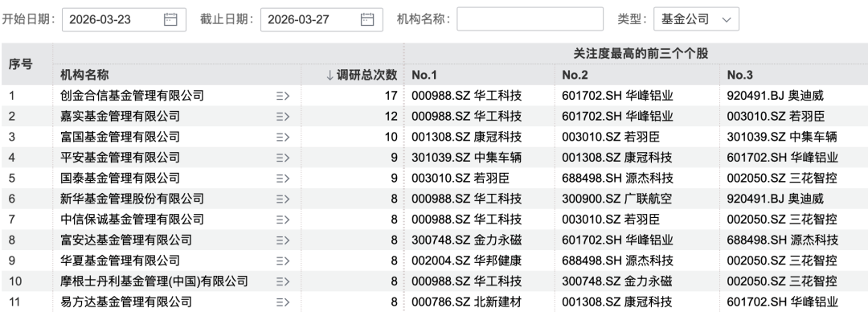Viewport: 868px width, 312px height.
Task: Click 301039.SZ 中集车辆 in 平安基金 row
Action: point(467,158)
